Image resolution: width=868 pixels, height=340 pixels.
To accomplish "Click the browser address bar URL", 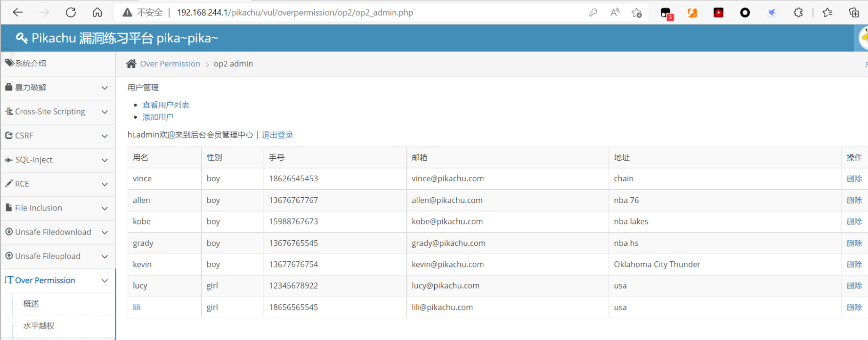I will tap(295, 13).
